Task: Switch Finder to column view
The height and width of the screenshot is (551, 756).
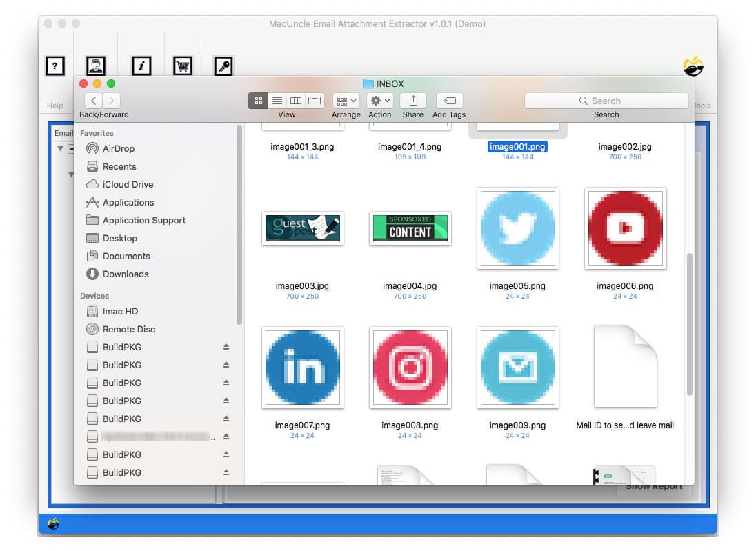Action: pyautogui.click(x=295, y=101)
